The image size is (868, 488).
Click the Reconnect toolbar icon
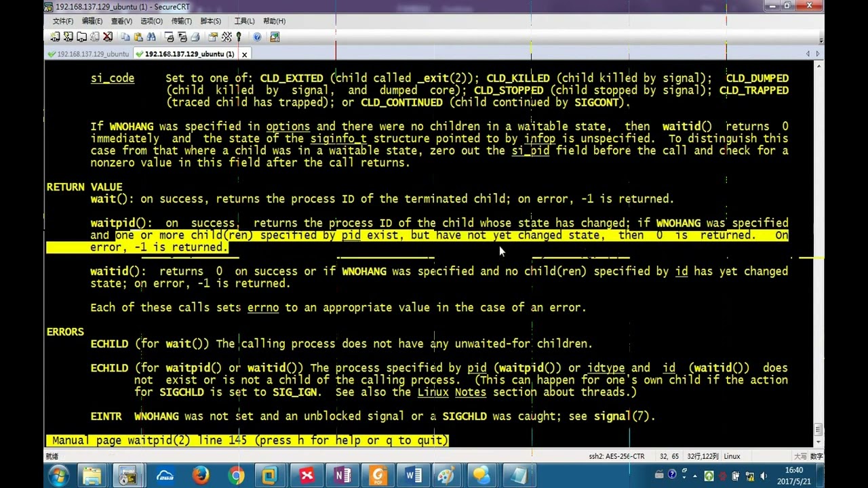[95, 37]
